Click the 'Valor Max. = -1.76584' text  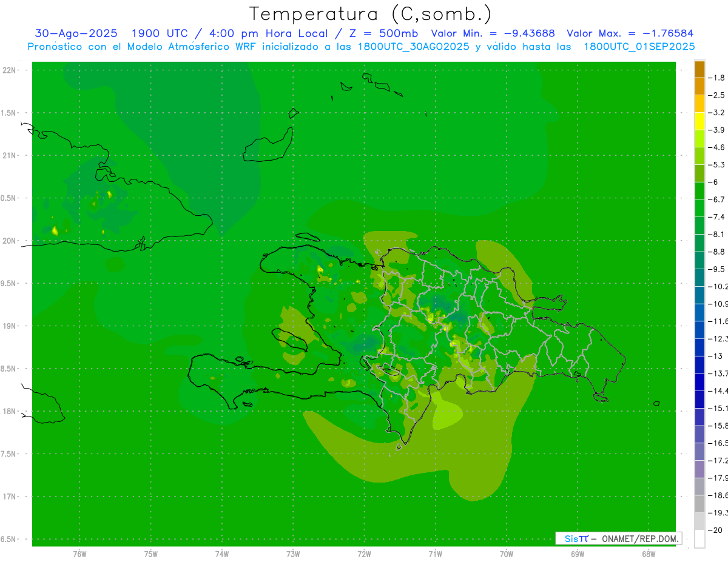click(630, 33)
